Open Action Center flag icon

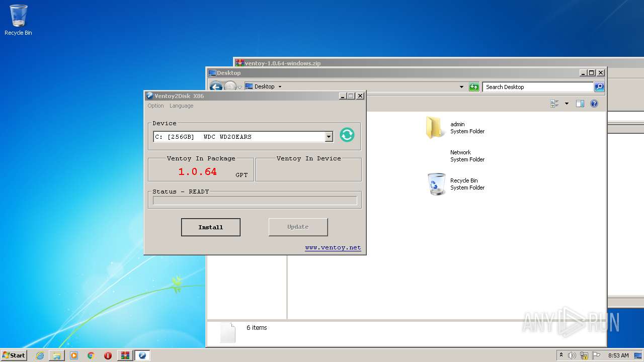tap(596, 355)
